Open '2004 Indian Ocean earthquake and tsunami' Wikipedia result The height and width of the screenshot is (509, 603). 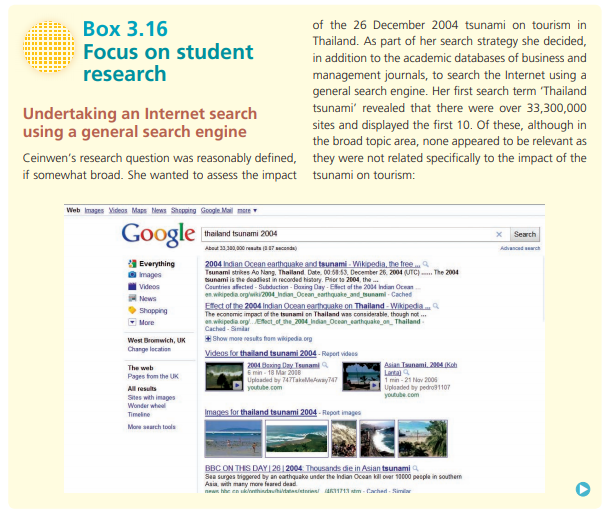pyautogui.click(x=312, y=264)
